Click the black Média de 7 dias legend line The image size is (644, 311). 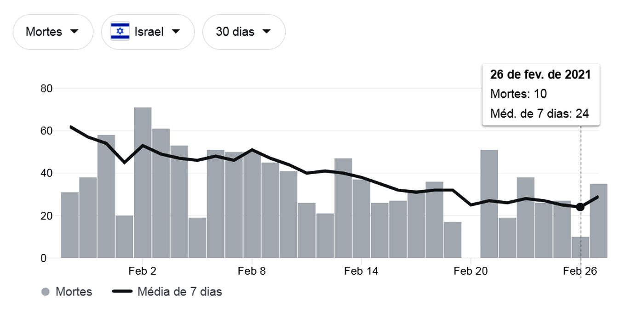point(122,292)
